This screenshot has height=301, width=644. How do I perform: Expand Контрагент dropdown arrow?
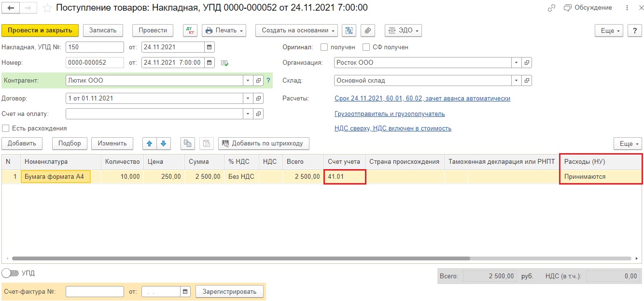click(248, 81)
